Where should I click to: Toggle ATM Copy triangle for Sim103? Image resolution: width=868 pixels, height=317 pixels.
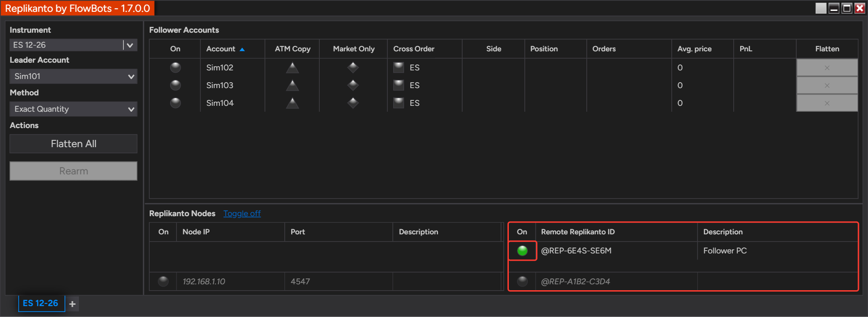tap(293, 85)
